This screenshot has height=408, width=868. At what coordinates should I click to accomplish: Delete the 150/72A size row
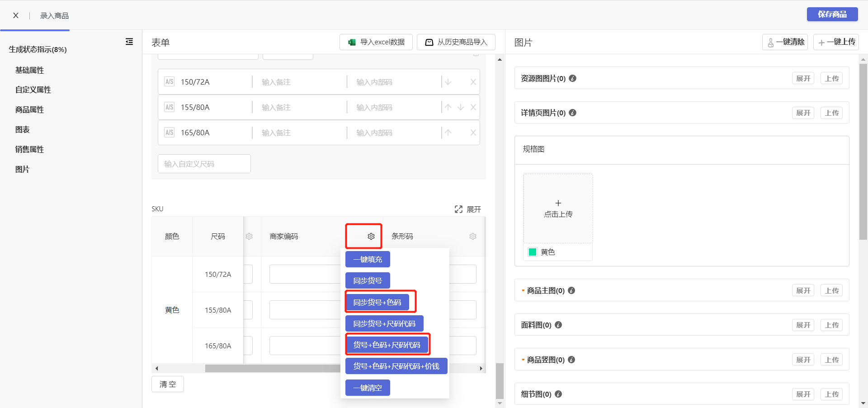point(473,82)
